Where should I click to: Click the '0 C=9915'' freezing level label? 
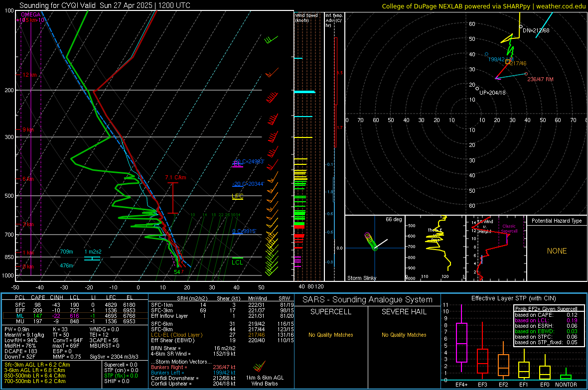coord(244,231)
